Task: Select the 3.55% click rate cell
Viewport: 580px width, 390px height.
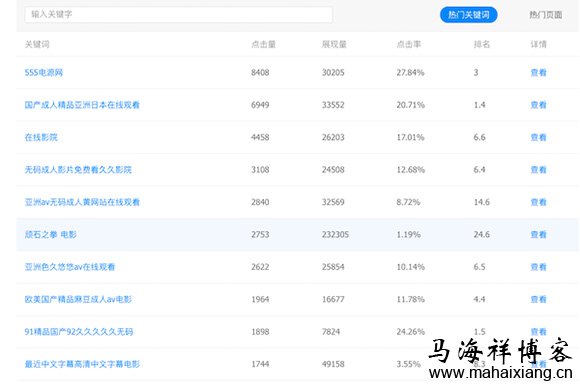Action: (408, 364)
